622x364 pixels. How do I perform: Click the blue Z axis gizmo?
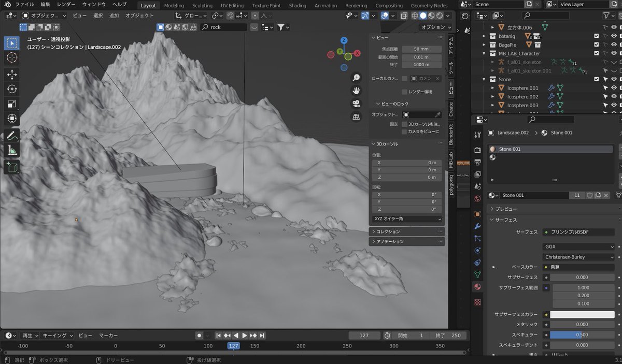(344, 40)
